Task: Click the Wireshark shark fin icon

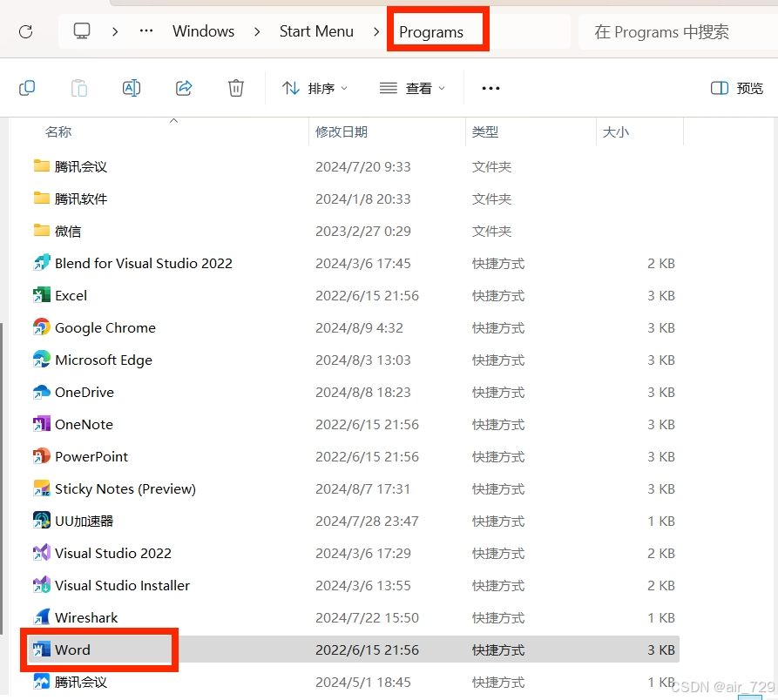Action: 42,617
